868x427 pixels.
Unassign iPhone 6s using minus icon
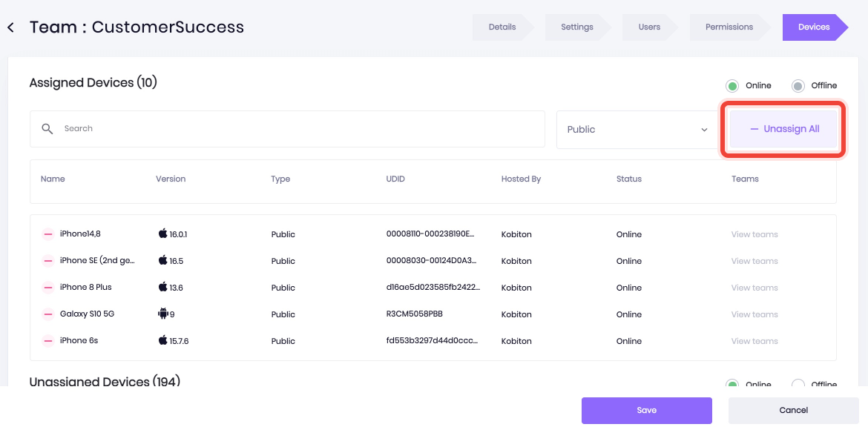pos(47,341)
